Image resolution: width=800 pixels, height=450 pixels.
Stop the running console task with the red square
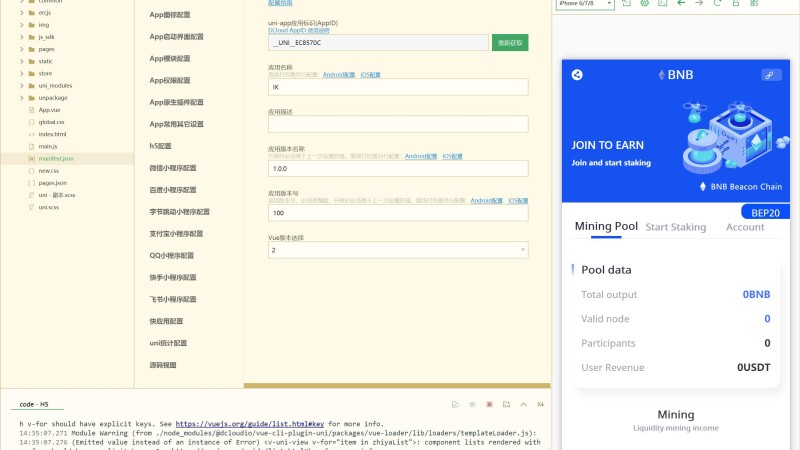[x=489, y=404]
